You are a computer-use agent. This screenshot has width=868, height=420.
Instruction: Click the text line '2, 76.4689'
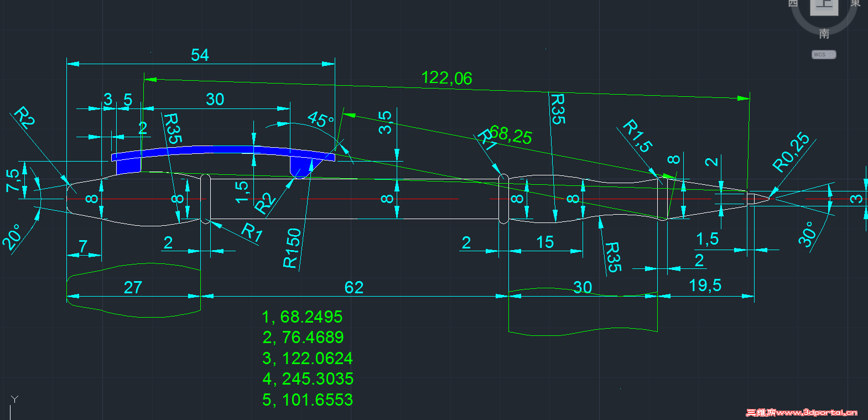click(303, 338)
